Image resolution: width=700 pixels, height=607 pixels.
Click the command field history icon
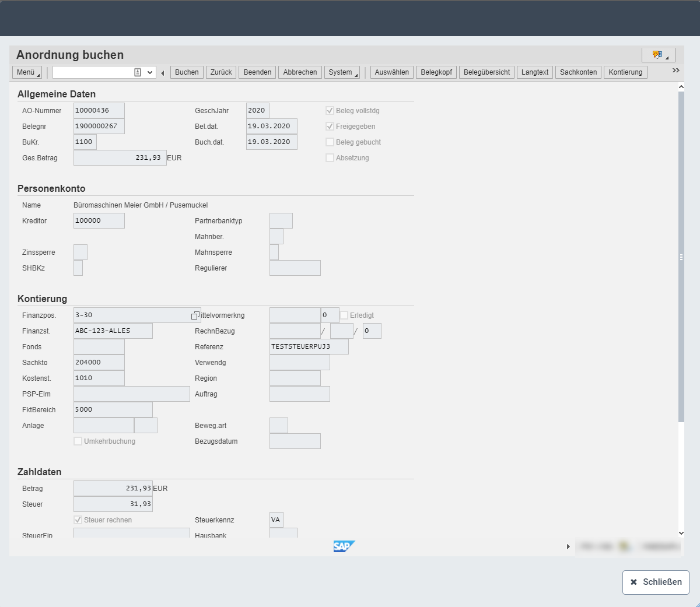point(138,72)
